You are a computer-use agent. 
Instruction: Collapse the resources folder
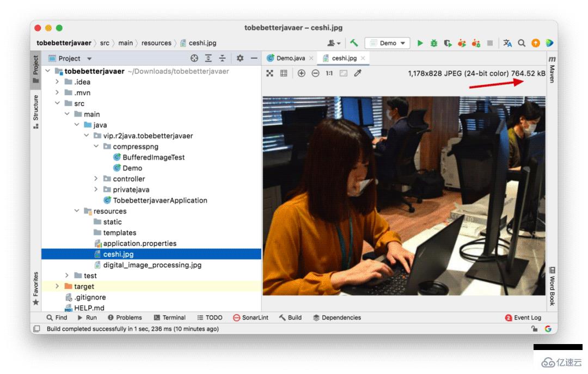point(77,211)
